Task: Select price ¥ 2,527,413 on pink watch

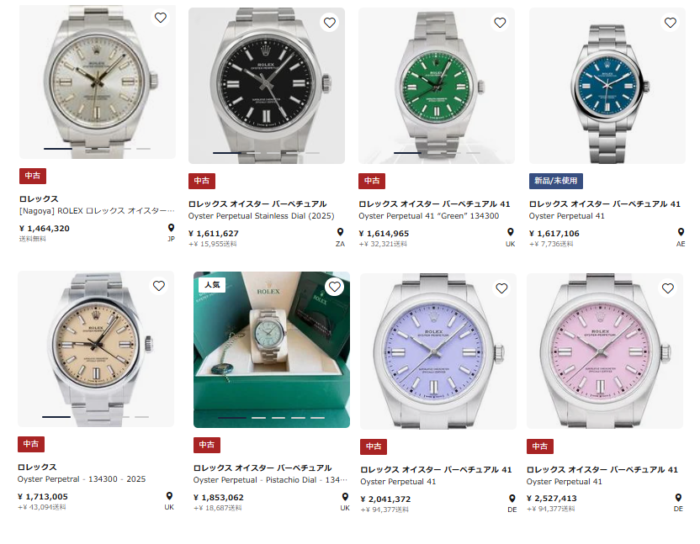Action: coord(553,498)
